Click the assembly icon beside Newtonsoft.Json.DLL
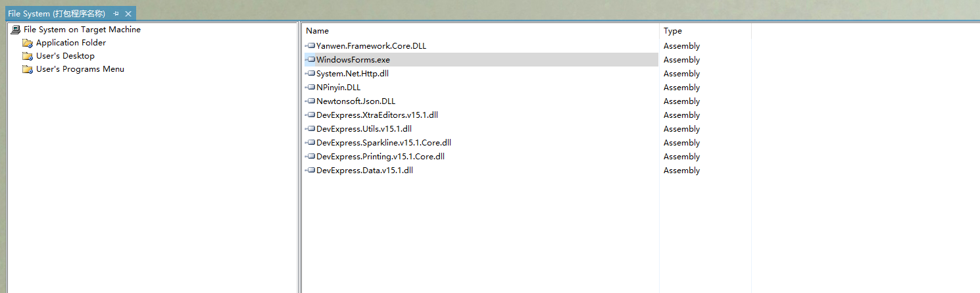 311,101
